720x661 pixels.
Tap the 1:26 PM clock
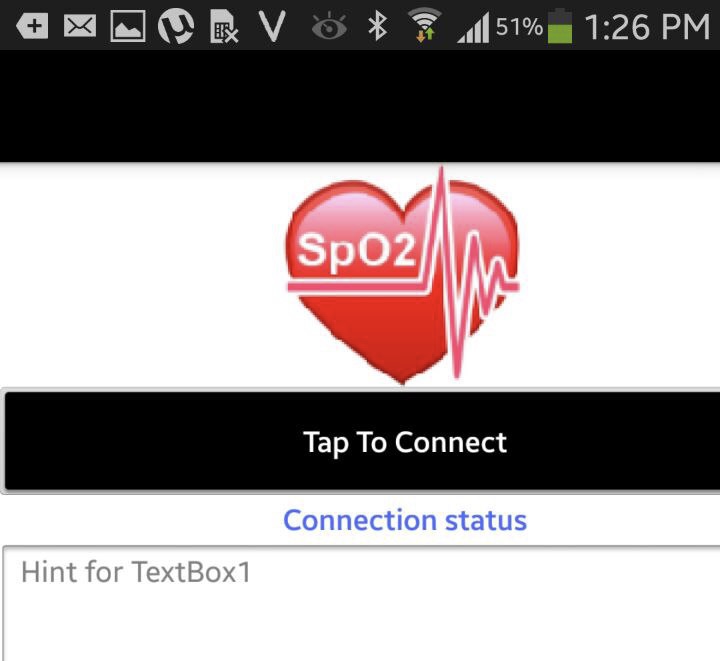pyautogui.click(x=647, y=27)
